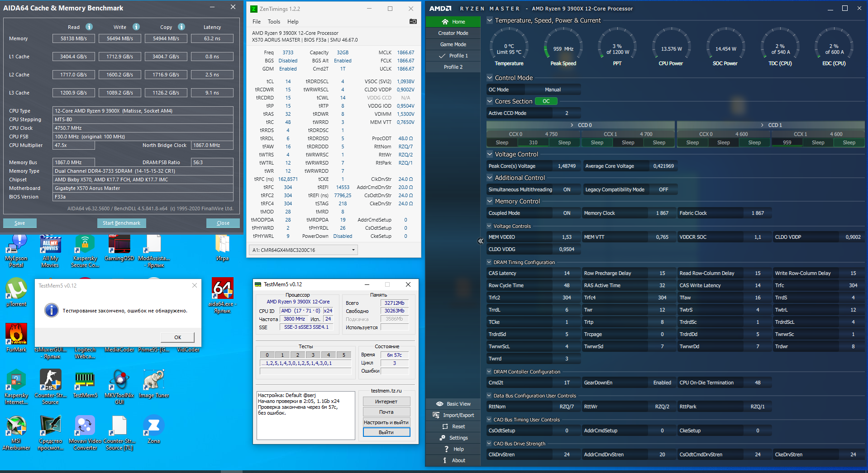Click the info icon next to Copy in AIDA64
Screen dimensions: 868x473
point(181,27)
